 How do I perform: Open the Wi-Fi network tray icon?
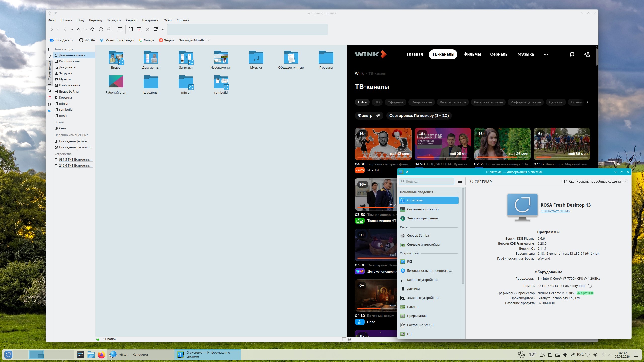(588, 355)
